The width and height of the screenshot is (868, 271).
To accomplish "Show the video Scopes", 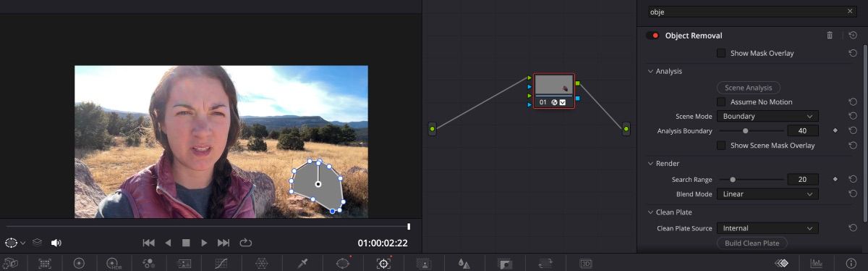I will click(817, 264).
